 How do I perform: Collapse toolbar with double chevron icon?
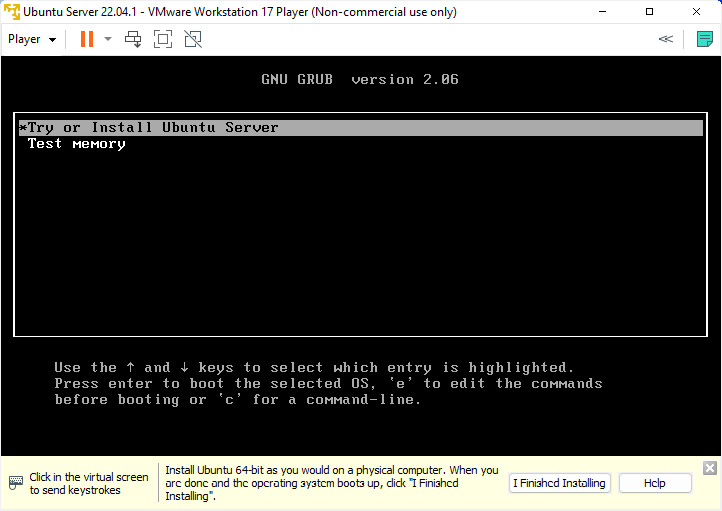tap(665, 39)
